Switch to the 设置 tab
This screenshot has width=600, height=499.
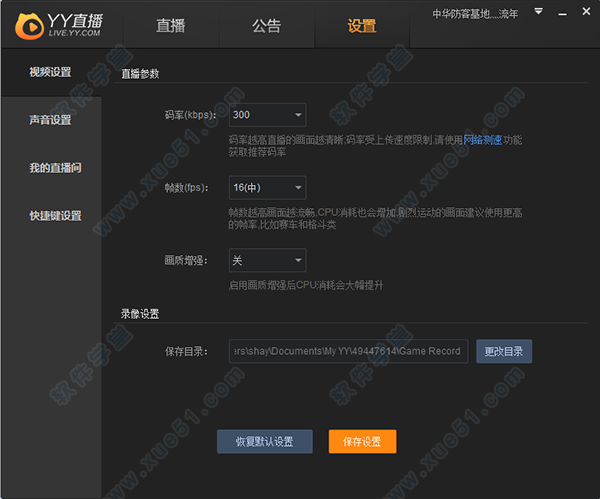pos(362,26)
